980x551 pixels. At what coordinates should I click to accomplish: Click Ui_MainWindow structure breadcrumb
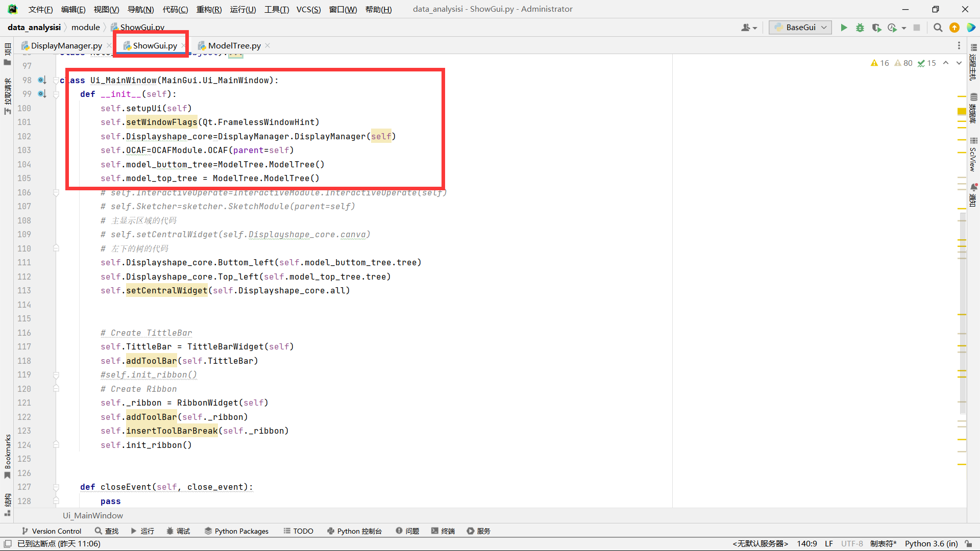tap(93, 516)
